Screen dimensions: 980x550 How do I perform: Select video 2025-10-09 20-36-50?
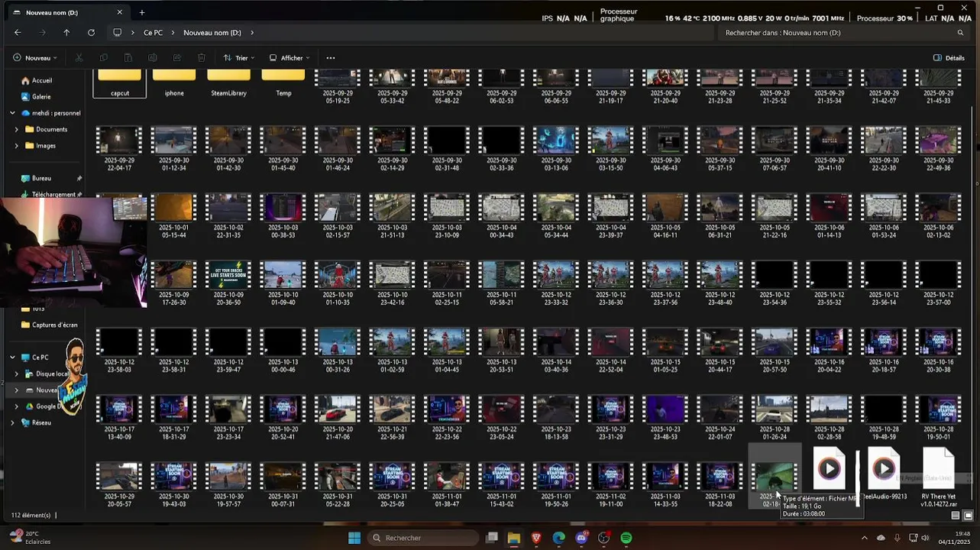point(229,283)
